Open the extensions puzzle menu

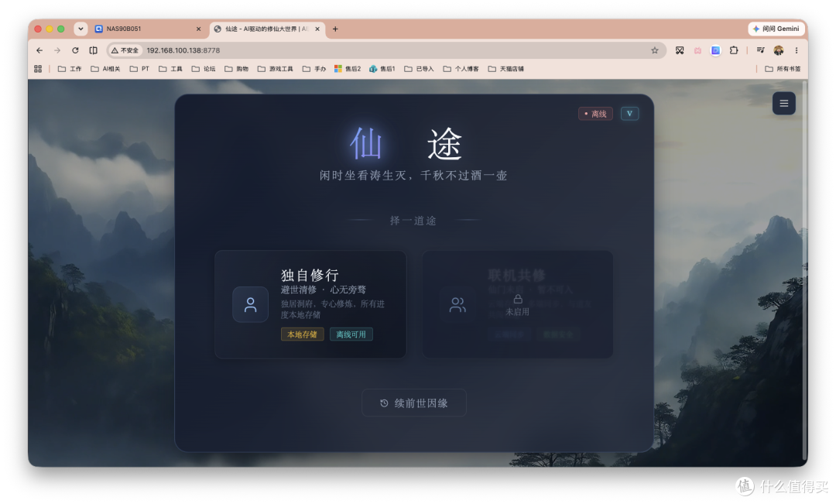734,50
